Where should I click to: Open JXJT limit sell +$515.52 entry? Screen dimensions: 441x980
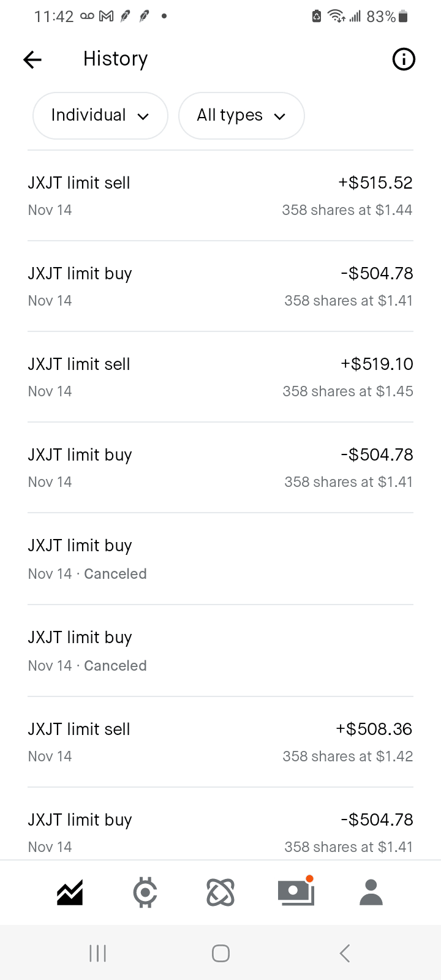click(221, 196)
